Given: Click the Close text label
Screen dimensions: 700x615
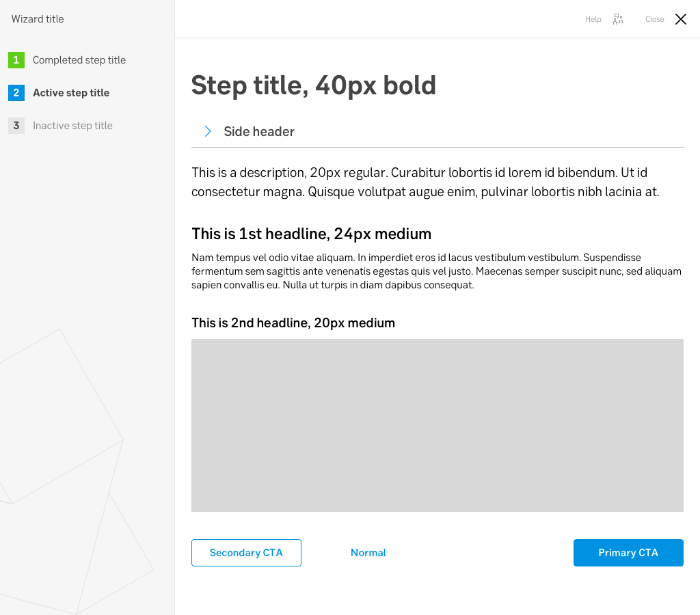Looking at the screenshot, I should tap(654, 19).
